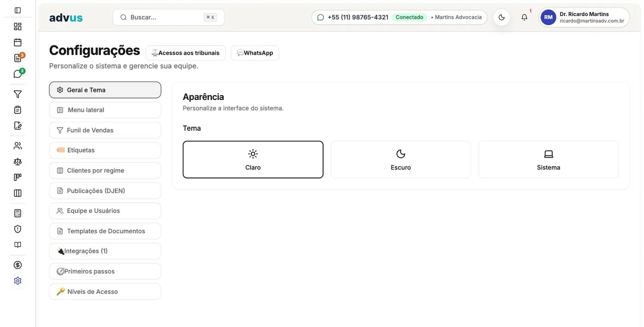
Task: Click the Buscar search field
Action: 168,18
